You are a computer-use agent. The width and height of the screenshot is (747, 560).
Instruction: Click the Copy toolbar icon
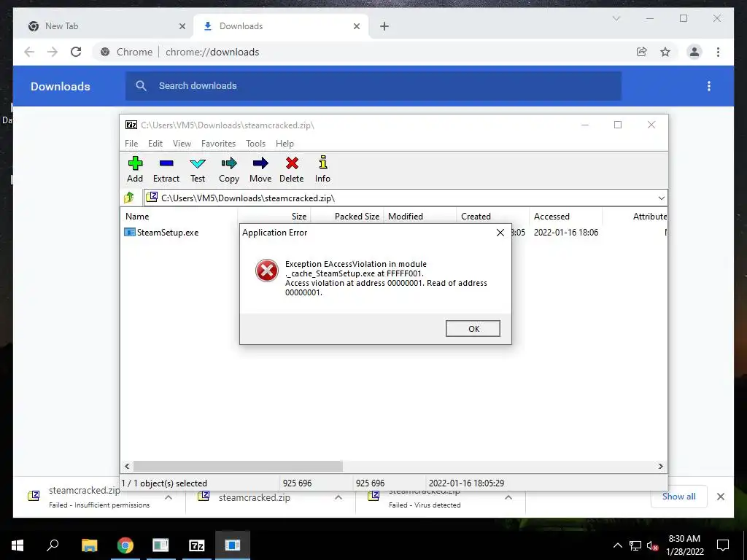click(228, 164)
